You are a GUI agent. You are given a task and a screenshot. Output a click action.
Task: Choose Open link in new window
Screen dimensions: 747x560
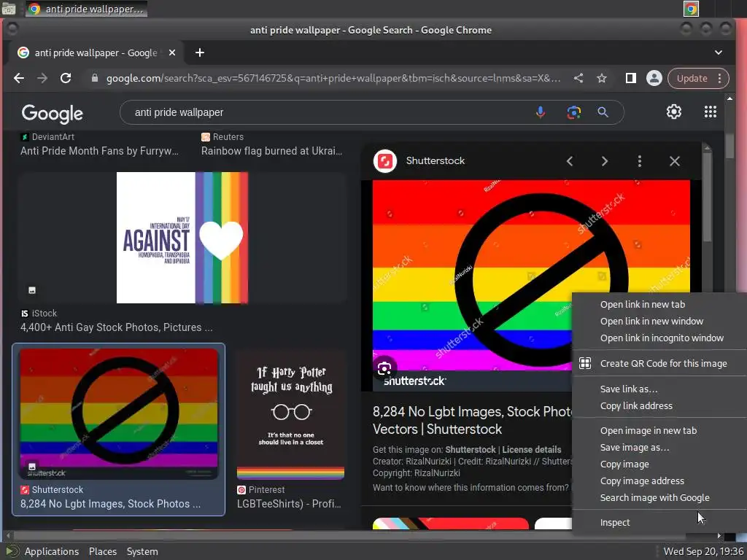(651, 321)
